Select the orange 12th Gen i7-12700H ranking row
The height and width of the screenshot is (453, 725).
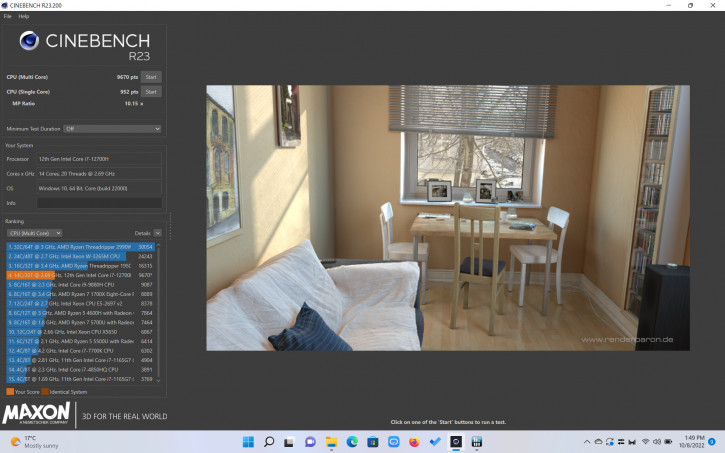point(80,275)
